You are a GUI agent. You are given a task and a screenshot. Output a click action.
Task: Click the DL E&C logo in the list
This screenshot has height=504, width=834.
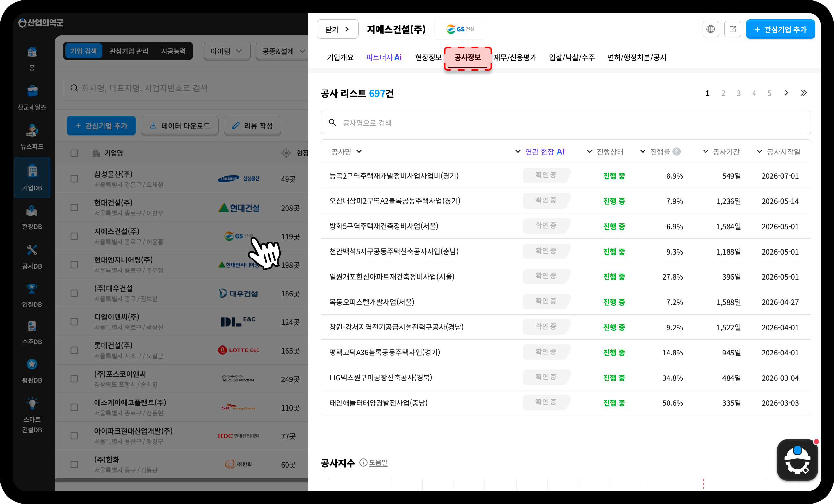tap(238, 322)
